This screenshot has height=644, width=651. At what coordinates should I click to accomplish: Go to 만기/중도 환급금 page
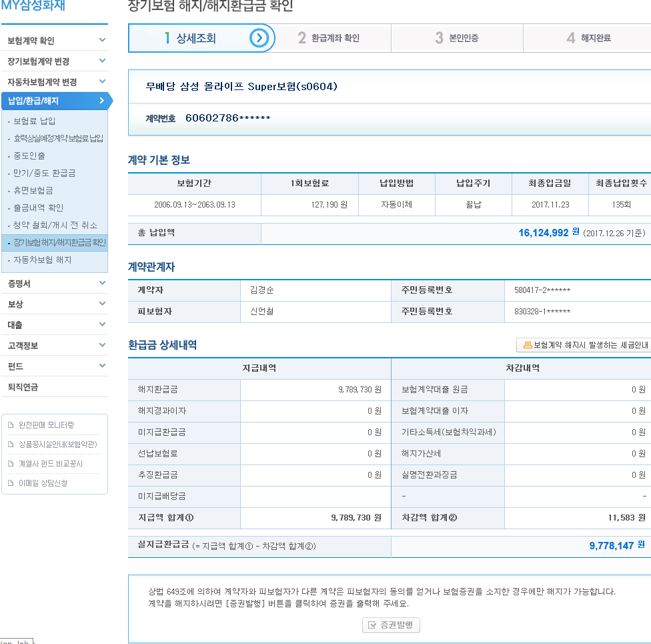45,174
